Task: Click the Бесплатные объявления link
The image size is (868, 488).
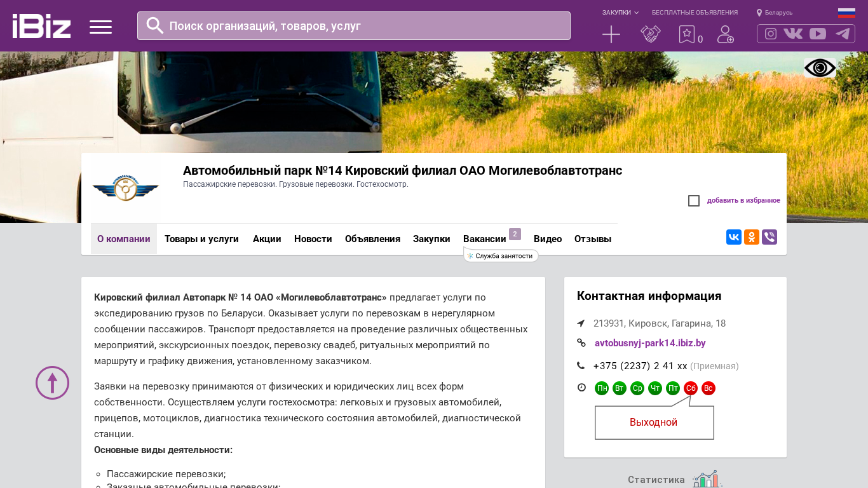Action: tap(695, 13)
